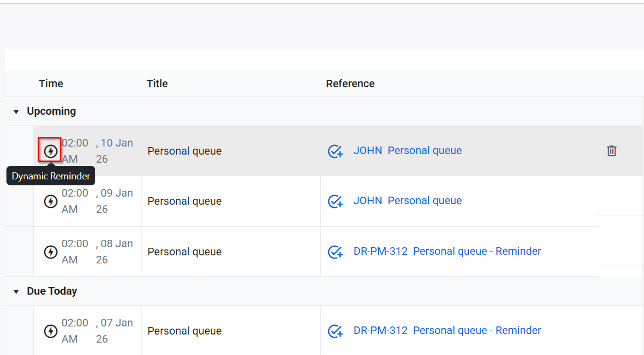Image resolution: width=644 pixels, height=355 pixels.
Task: Open DR-PM-312 Reminder link under Due Today
Action: click(447, 331)
